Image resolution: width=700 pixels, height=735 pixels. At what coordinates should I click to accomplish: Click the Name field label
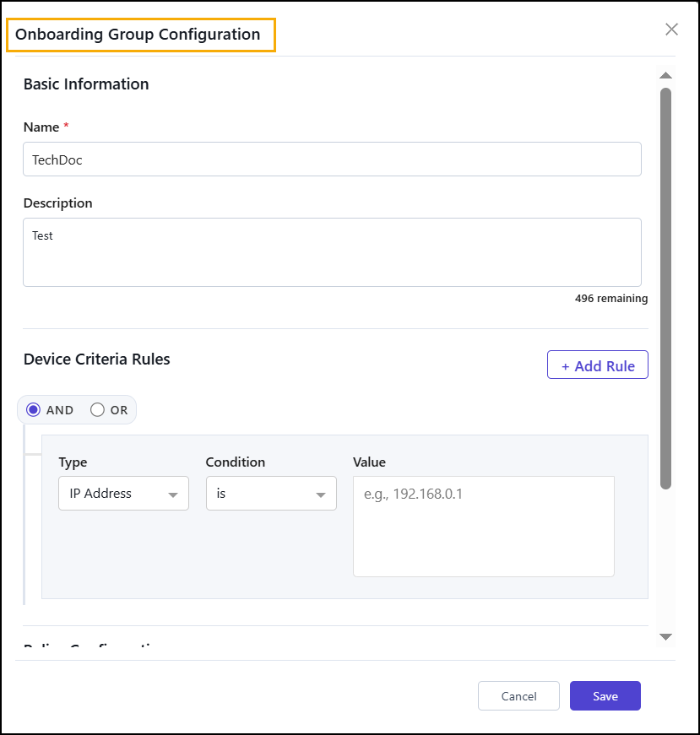(41, 127)
